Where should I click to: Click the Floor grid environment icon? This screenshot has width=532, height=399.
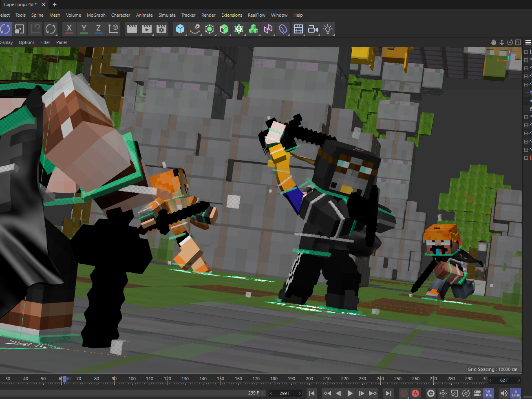point(298,29)
